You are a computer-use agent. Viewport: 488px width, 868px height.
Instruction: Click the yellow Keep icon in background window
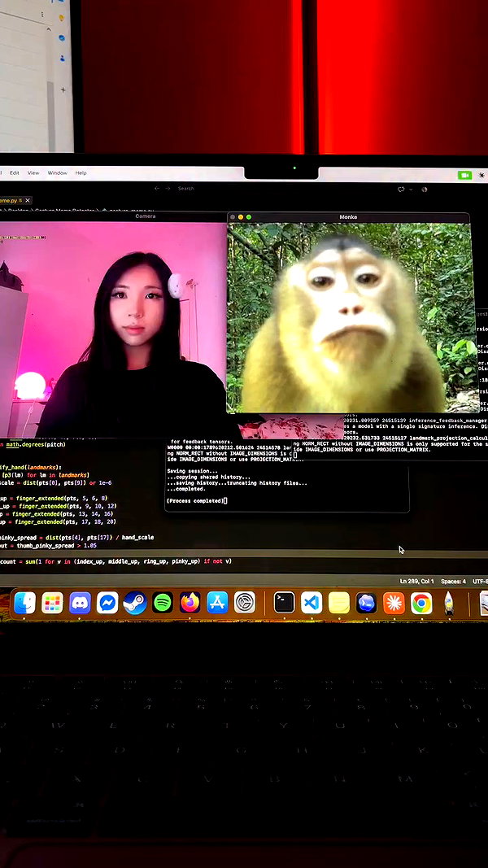click(62, 18)
